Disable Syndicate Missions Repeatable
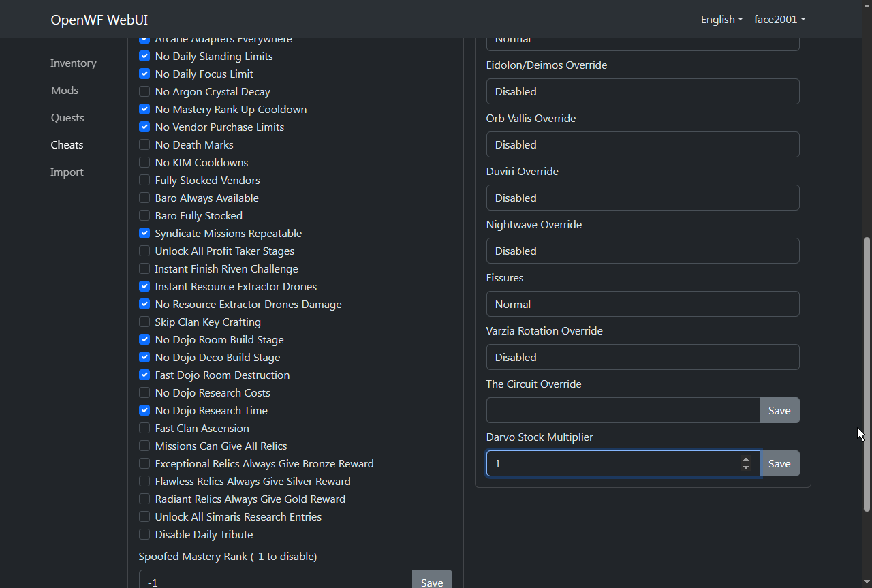The image size is (872, 588). (144, 233)
